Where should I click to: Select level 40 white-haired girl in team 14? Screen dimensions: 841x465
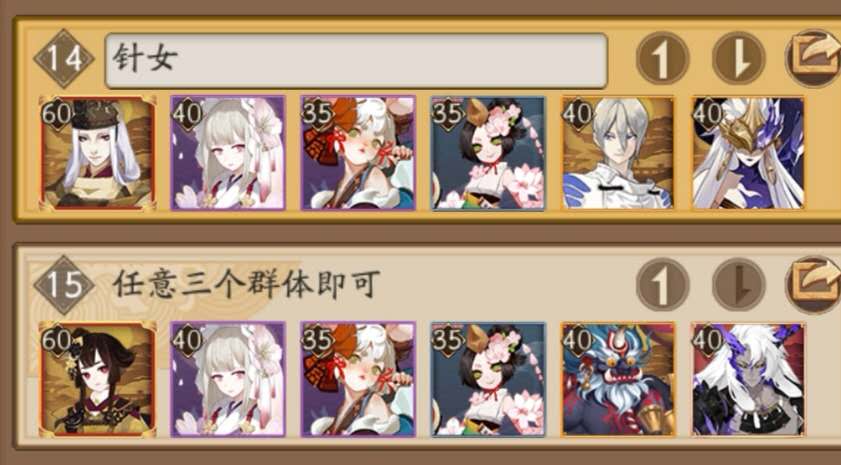pyautogui.click(x=228, y=153)
